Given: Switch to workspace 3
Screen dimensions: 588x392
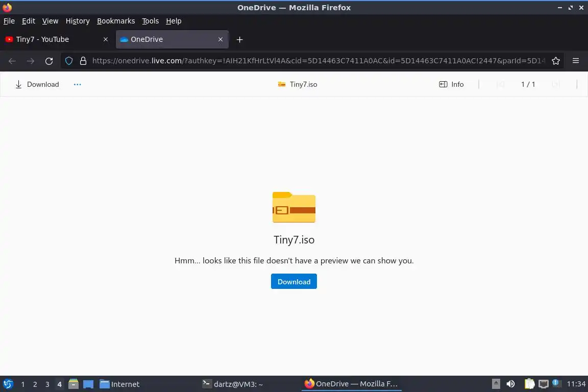Looking at the screenshot, I should coord(47,384).
